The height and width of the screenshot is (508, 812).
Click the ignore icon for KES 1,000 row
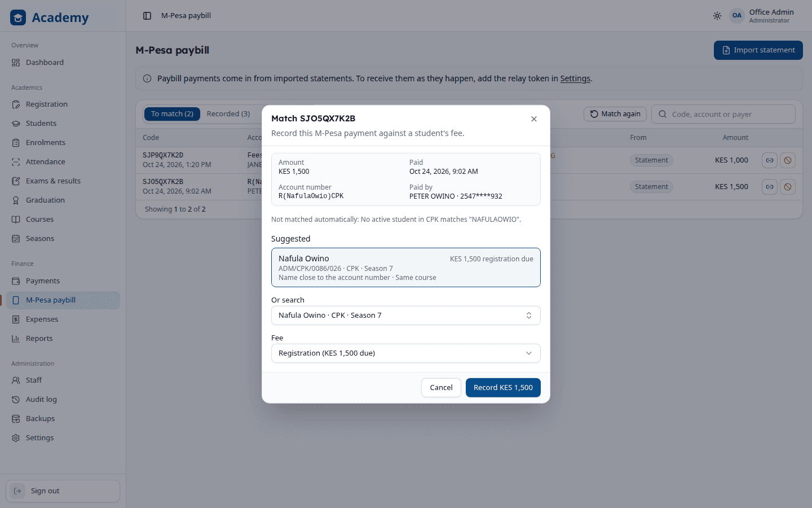tap(788, 160)
